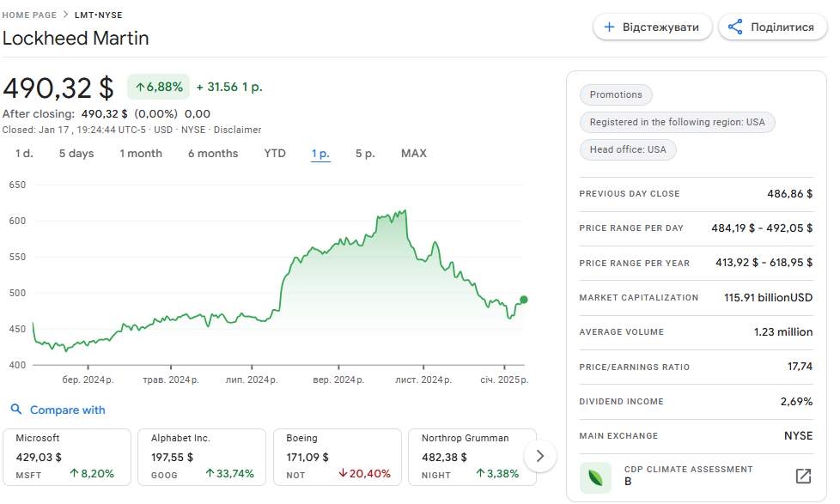Select the 6 months range tab
Image resolution: width=840 pixels, height=504 pixels.
(x=213, y=154)
